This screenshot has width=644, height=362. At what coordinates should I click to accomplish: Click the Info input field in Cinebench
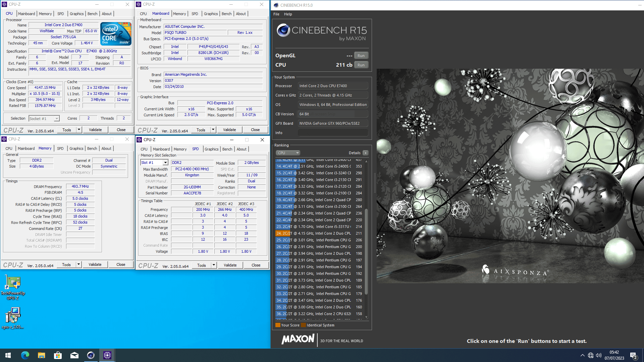click(333, 133)
